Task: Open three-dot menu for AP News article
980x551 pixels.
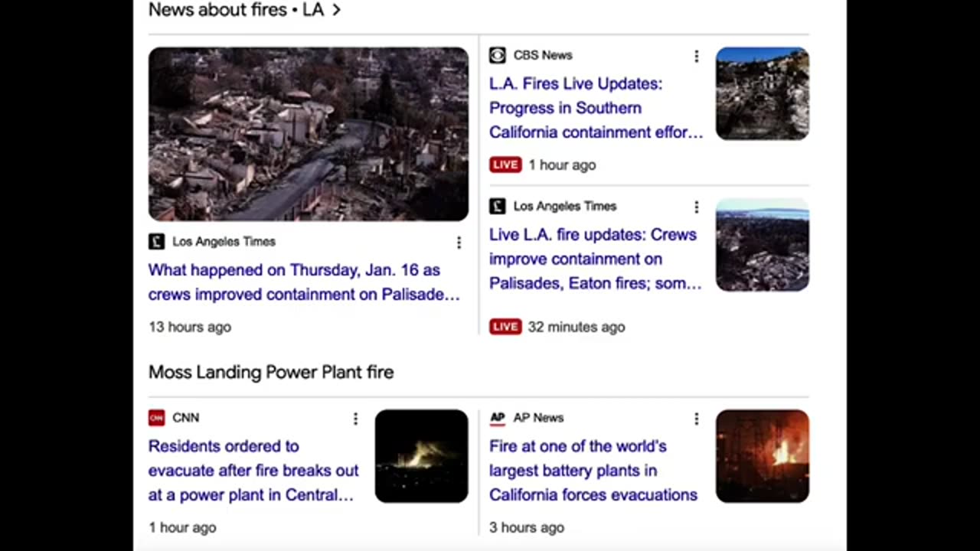Action: point(696,419)
